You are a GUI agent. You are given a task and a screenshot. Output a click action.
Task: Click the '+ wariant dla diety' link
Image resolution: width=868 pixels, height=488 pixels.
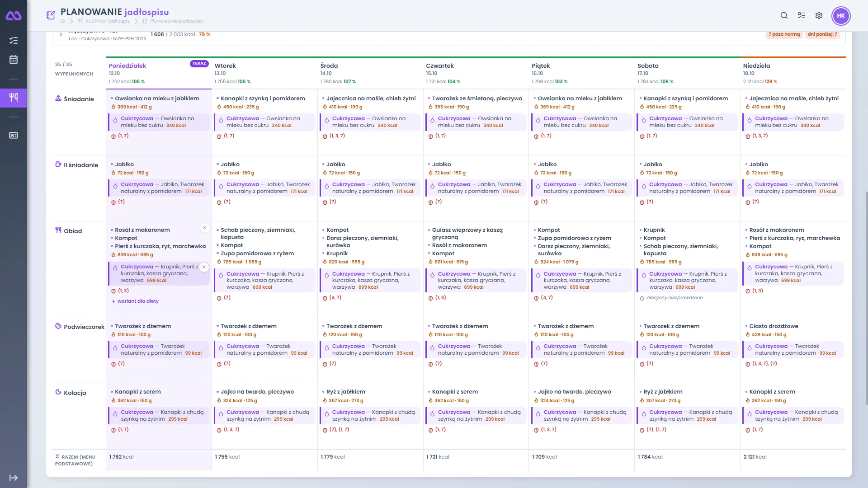pos(135,301)
